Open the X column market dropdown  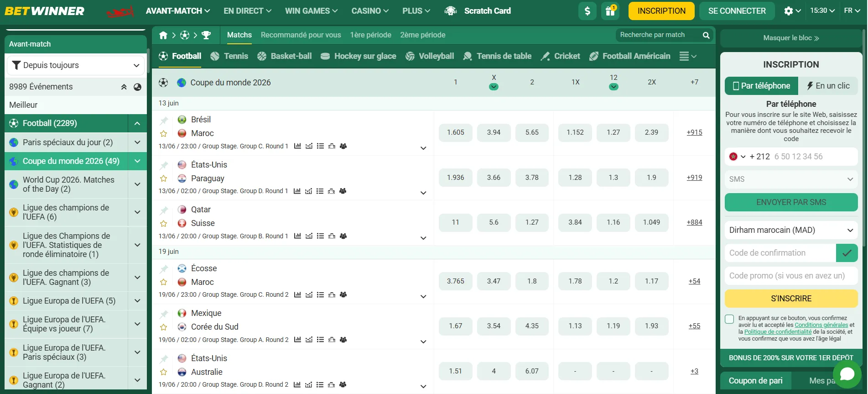(x=494, y=87)
